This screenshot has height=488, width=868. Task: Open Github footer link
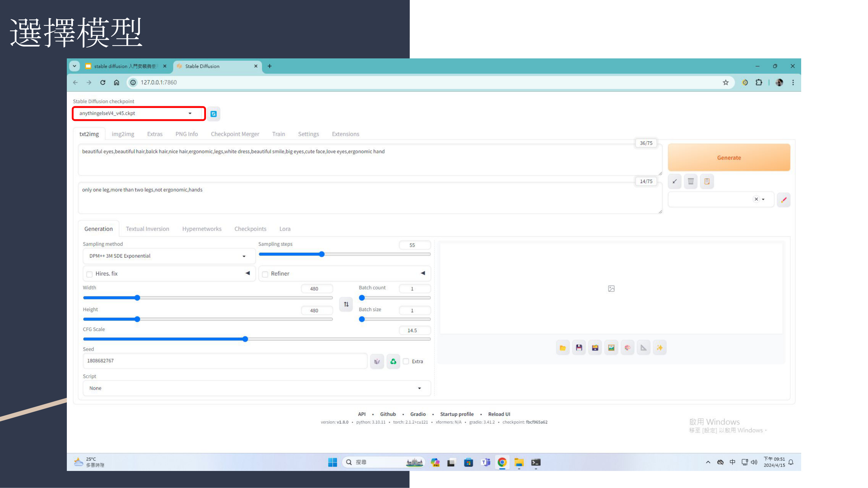click(x=388, y=414)
